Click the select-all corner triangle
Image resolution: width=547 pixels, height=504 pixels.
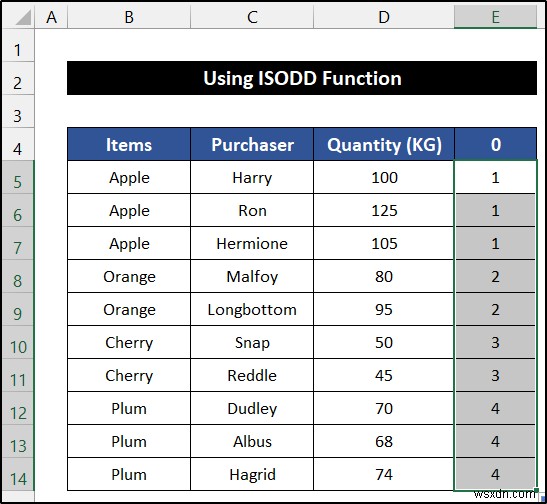pyautogui.click(x=23, y=17)
